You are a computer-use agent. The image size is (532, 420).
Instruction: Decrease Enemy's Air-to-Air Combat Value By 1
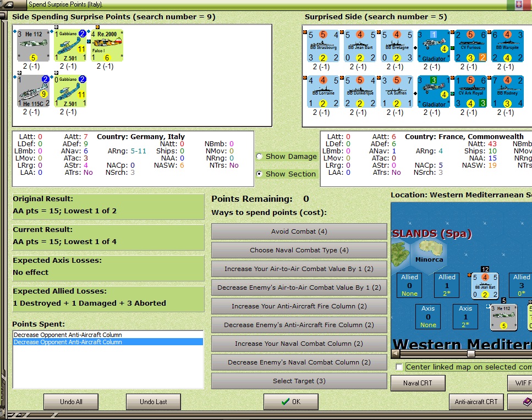point(299,288)
